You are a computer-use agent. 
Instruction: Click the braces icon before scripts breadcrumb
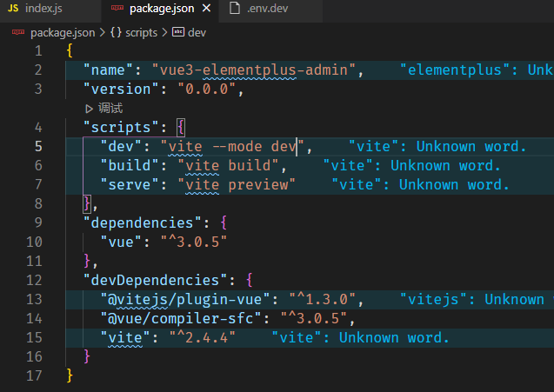(x=116, y=32)
